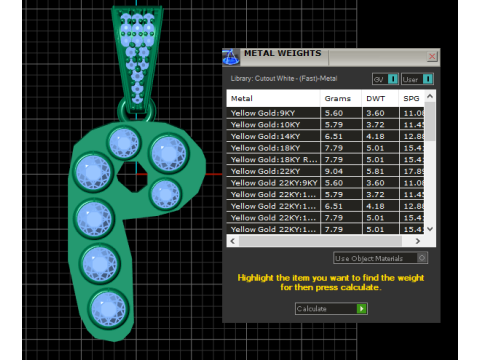This screenshot has width=480, height=360.
Task: Sort by the Metal column header
Action: pos(273,98)
